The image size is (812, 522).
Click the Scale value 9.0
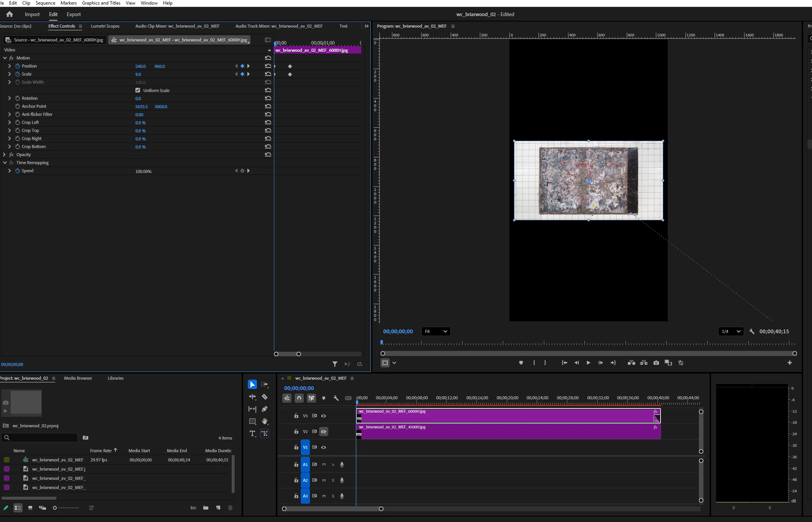coord(138,74)
